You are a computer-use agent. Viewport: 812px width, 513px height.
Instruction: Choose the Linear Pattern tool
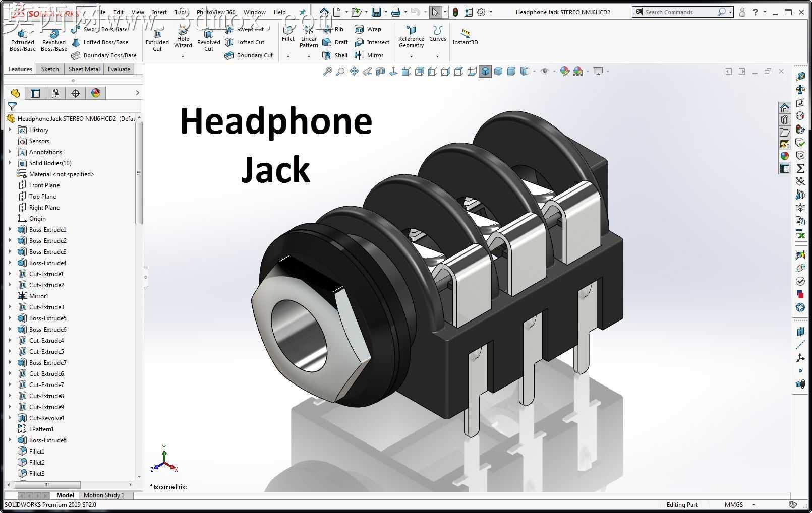pos(309,37)
